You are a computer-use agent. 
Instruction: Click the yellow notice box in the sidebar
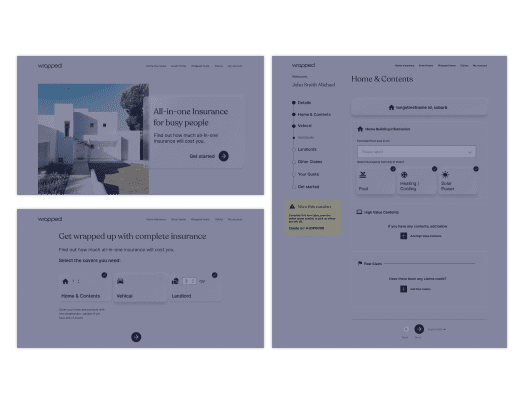(313, 218)
